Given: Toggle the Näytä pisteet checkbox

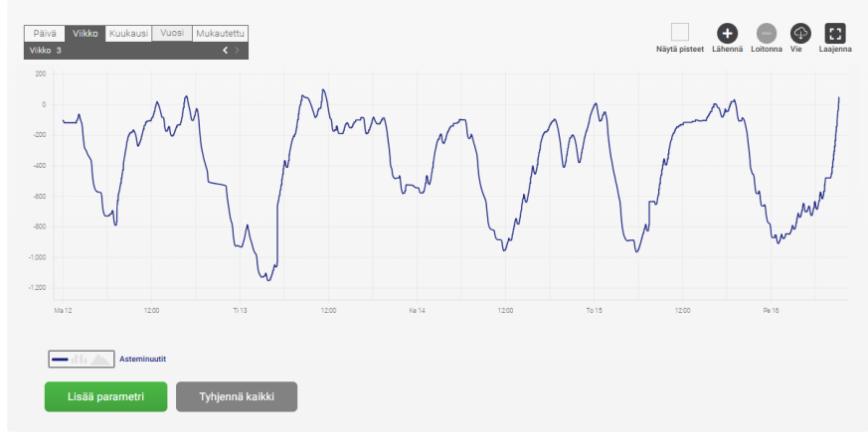Looking at the screenshot, I should click(x=680, y=32).
